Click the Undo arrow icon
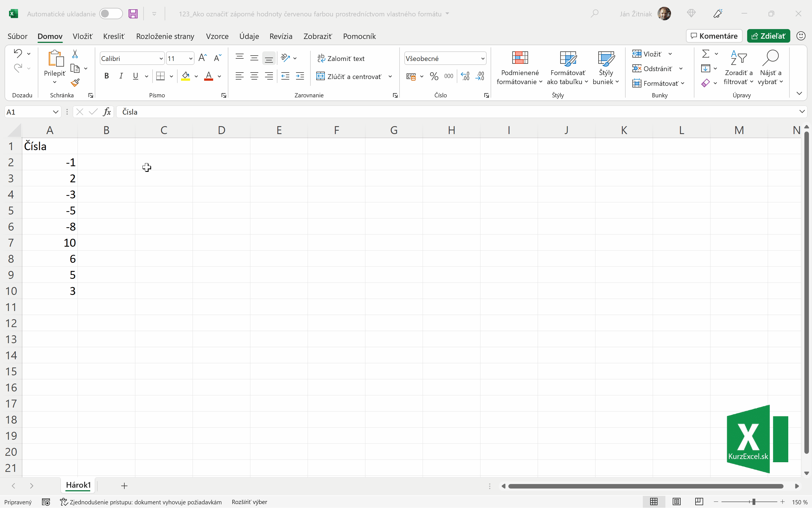The image size is (812, 508). [18, 53]
